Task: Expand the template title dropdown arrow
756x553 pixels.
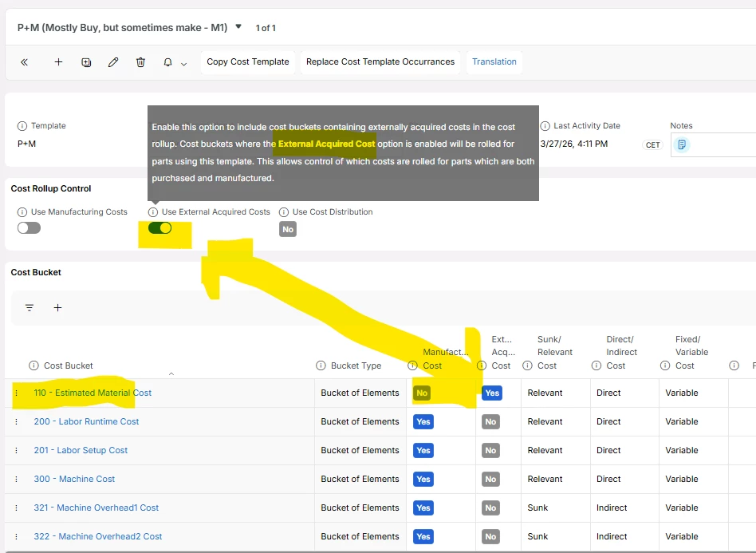Action: point(238,26)
